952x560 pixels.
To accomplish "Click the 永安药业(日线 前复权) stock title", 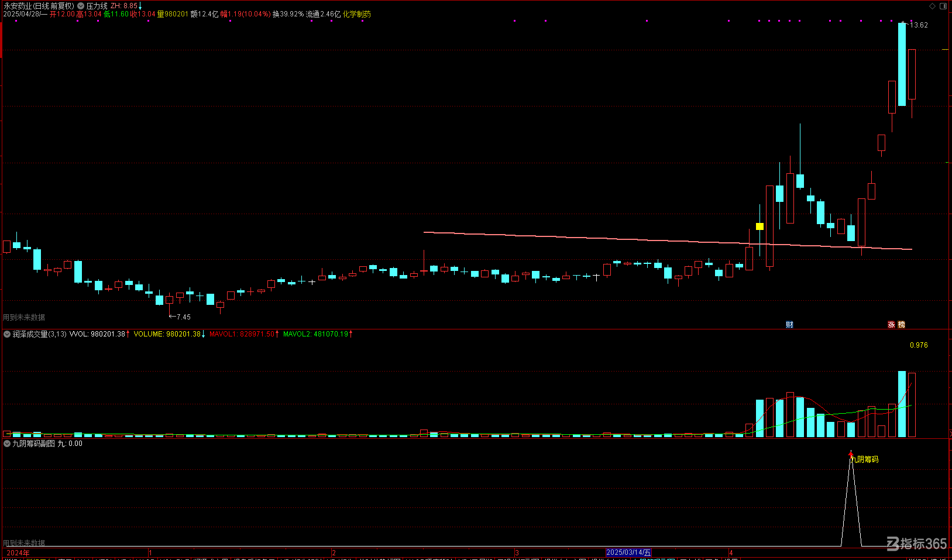I will coord(39,6).
